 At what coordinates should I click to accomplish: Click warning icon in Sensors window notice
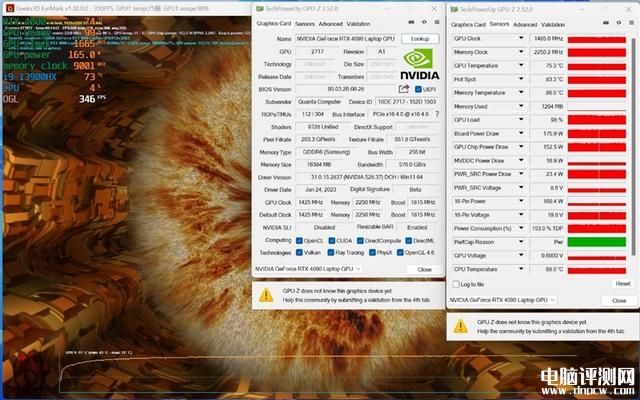460,326
